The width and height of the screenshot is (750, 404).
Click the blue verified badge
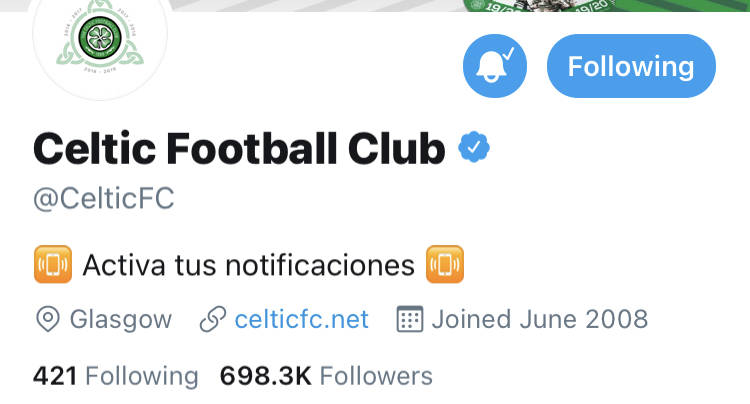(473, 148)
